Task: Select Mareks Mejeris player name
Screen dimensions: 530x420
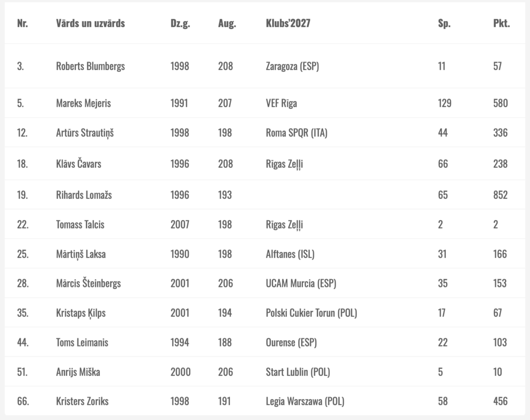Action: click(x=83, y=103)
